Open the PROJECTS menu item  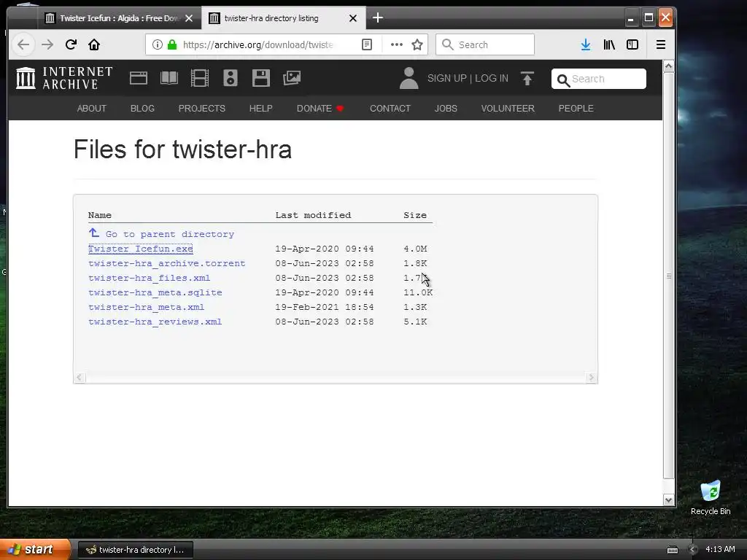point(202,109)
